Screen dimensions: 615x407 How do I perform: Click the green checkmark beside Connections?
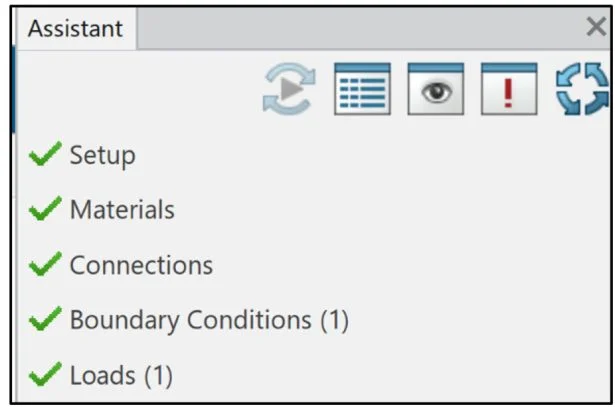[45, 265]
